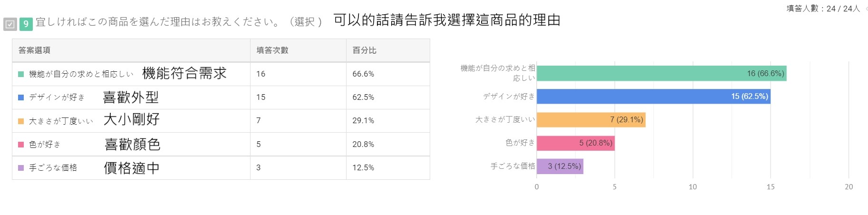Click the partial arrow icon after 24人
This screenshot has height=215, width=868.
[866, 9]
